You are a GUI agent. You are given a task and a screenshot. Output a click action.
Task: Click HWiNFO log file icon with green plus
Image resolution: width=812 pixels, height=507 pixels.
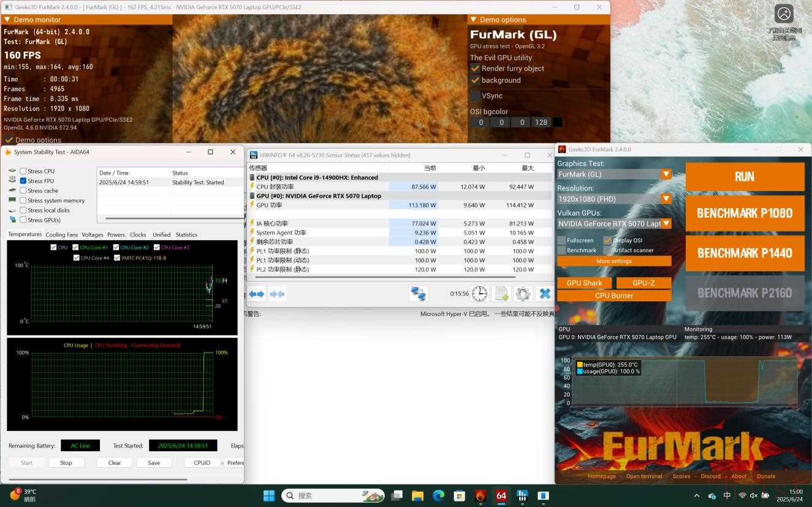pyautogui.click(x=502, y=294)
